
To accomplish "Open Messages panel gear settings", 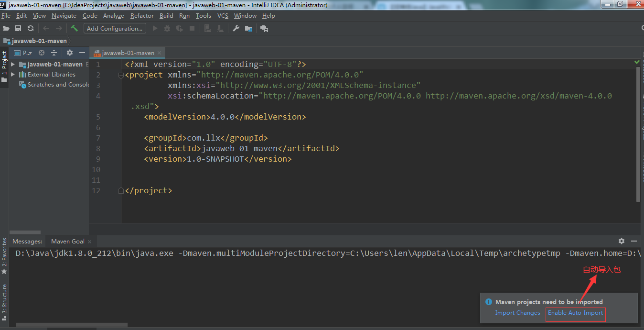I will coord(622,241).
